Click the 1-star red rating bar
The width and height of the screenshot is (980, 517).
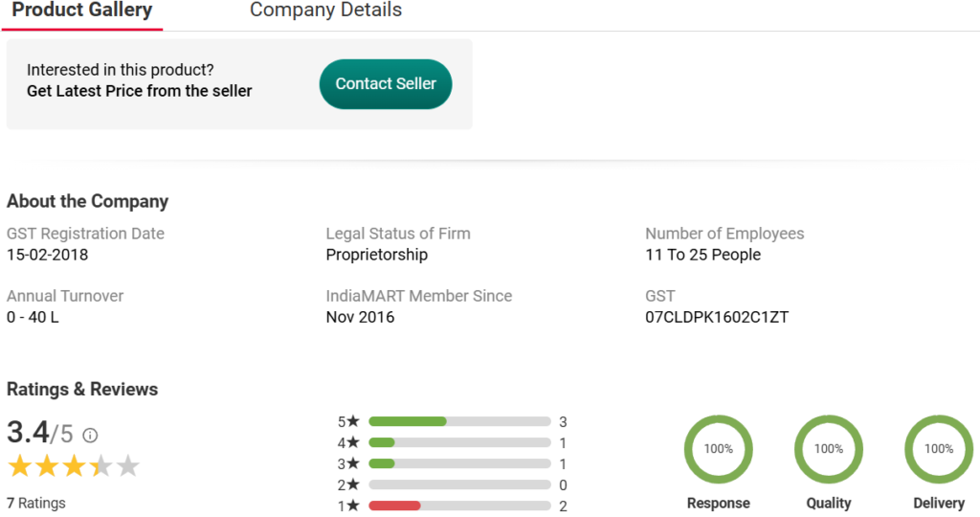coord(459,506)
